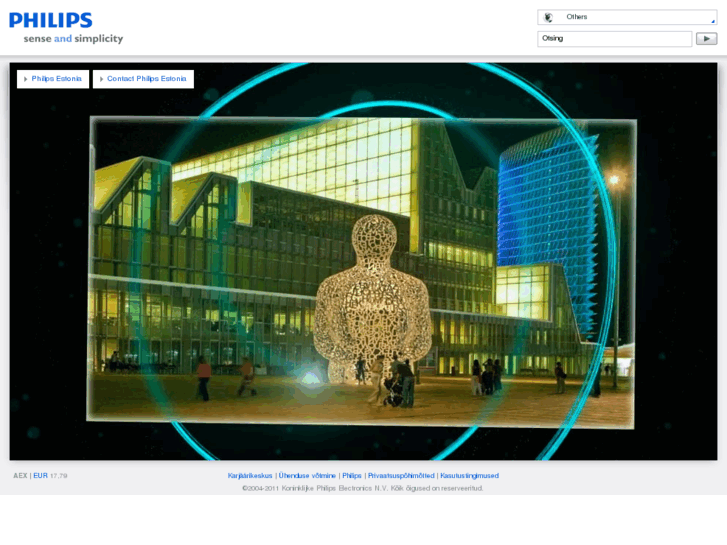Open Contact Philips Estonia link
The height and width of the screenshot is (545, 727).
click(143, 79)
